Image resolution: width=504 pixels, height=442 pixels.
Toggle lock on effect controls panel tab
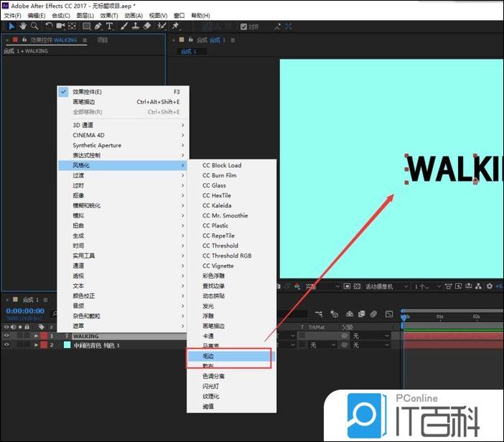pos(24,40)
